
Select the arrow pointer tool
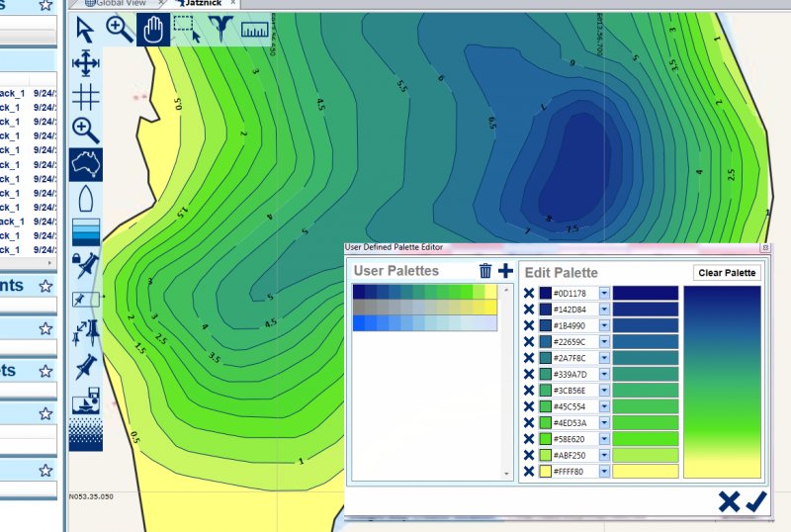click(86, 30)
